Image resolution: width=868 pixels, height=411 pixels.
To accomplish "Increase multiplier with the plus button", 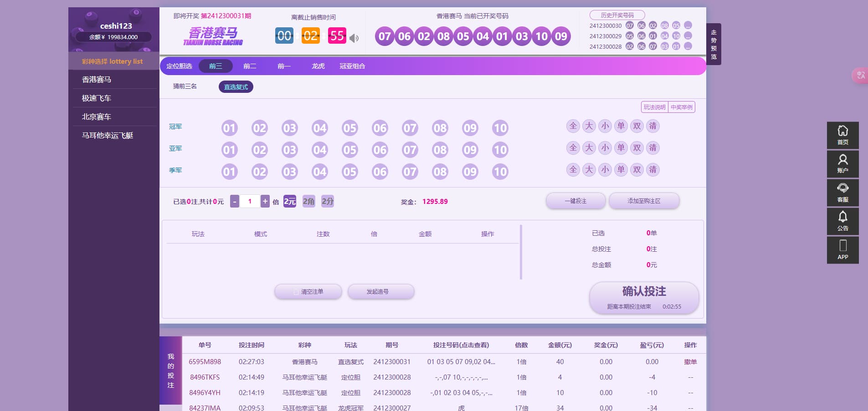I will click(x=265, y=201).
